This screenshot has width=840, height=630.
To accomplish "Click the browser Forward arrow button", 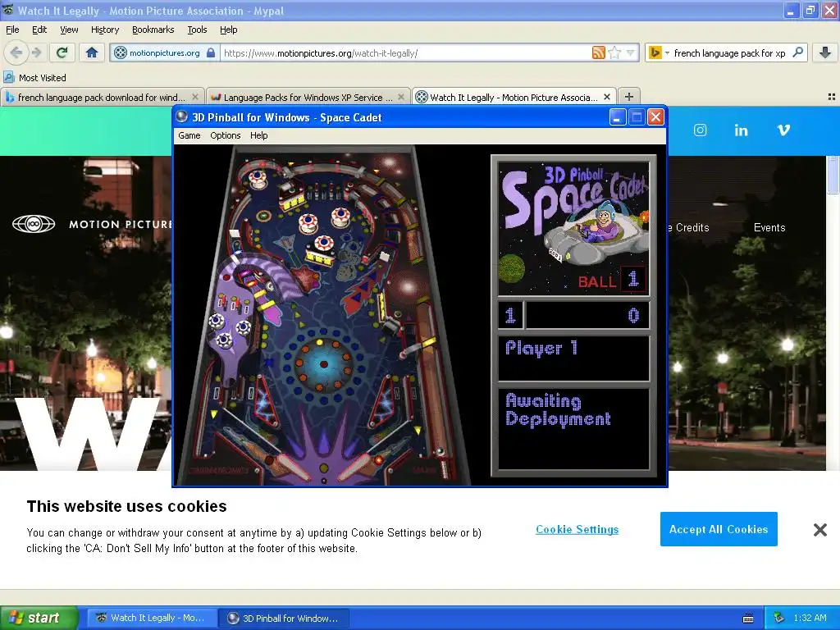I will pos(36,52).
